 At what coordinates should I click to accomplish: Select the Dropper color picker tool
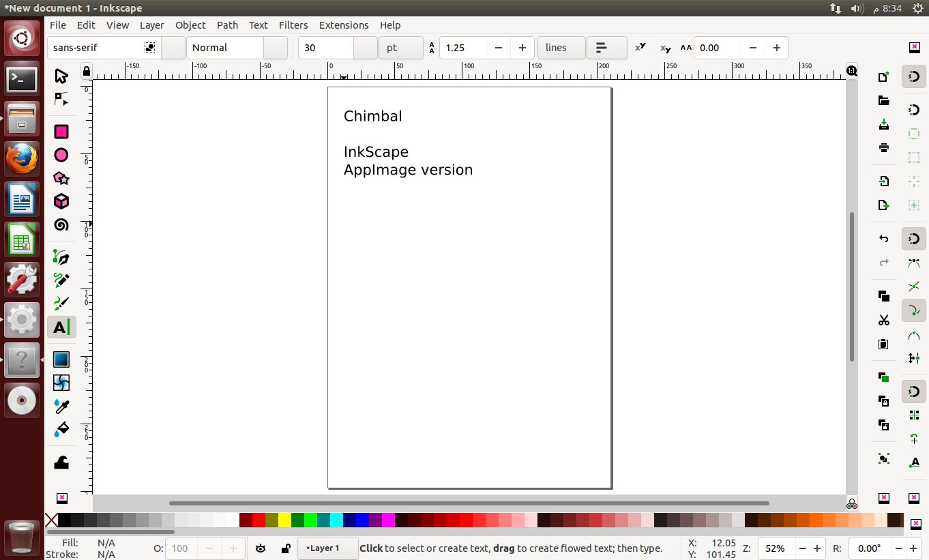coord(61,406)
